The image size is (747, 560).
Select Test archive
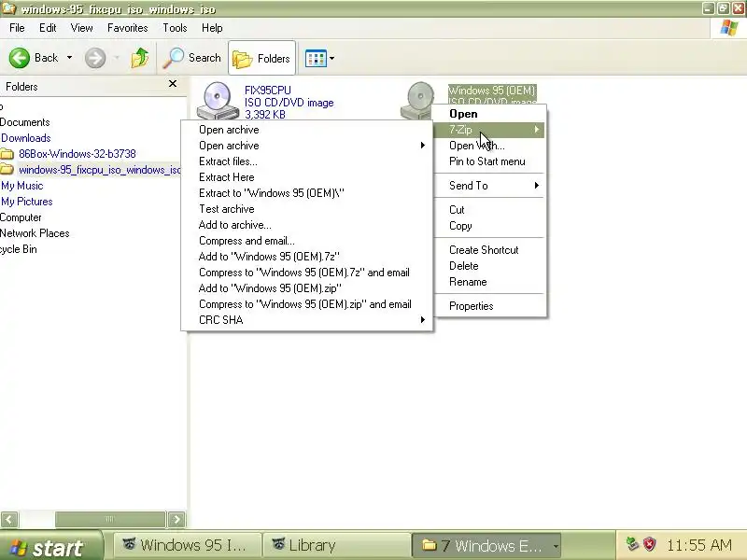(307, 209)
